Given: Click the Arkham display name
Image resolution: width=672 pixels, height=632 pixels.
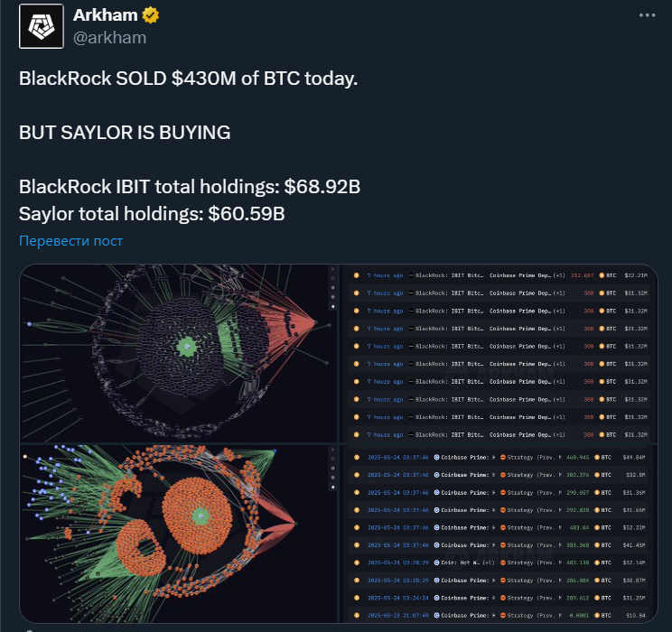Looking at the screenshot, I should [x=105, y=15].
